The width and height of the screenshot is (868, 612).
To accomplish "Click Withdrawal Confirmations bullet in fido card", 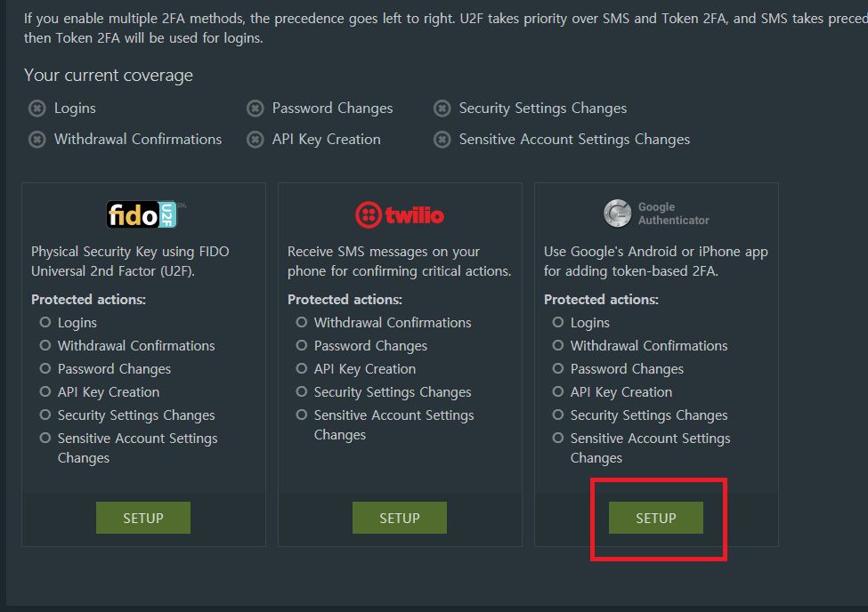I will pyautogui.click(x=45, y=345).
